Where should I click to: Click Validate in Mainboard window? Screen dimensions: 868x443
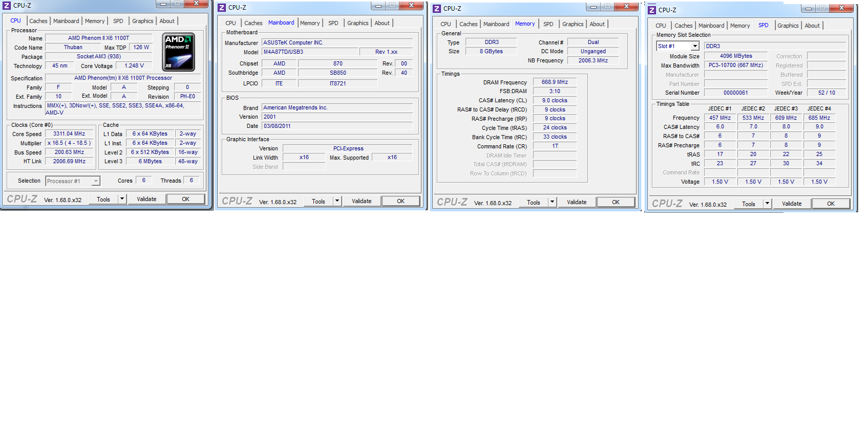point(362,201)
